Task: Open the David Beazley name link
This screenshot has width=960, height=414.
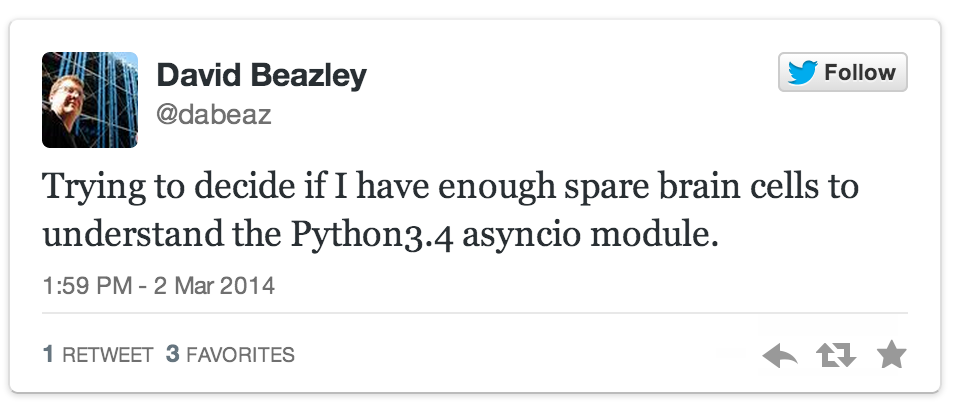Action: 261,76
